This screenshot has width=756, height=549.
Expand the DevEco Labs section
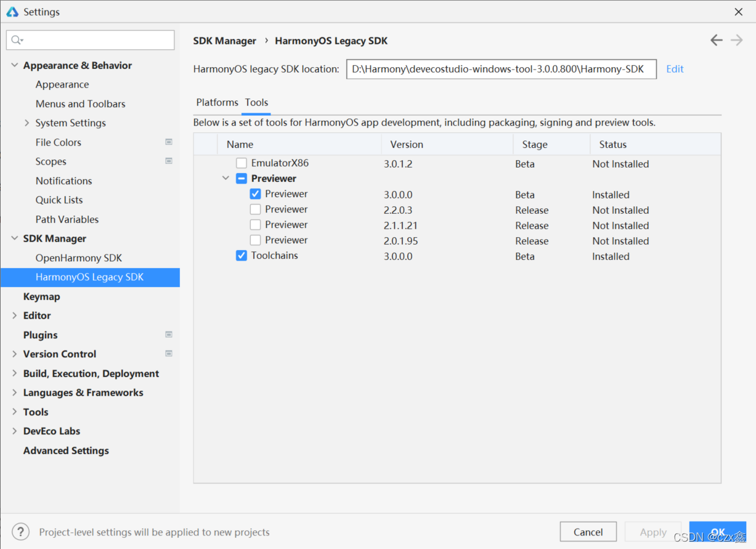15,431
